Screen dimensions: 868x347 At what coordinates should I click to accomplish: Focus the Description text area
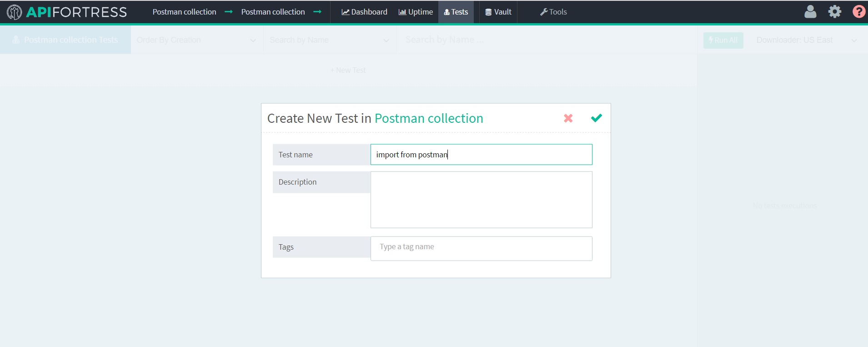481,200
